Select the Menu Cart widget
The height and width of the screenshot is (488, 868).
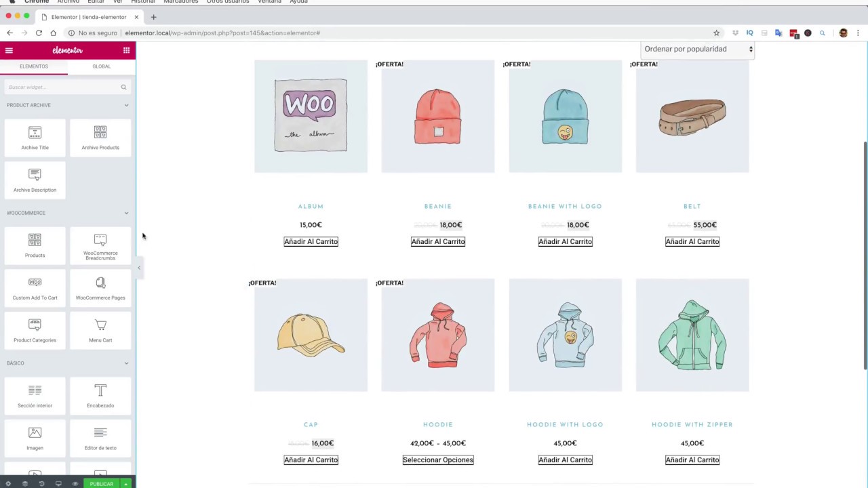pos(100,331)
